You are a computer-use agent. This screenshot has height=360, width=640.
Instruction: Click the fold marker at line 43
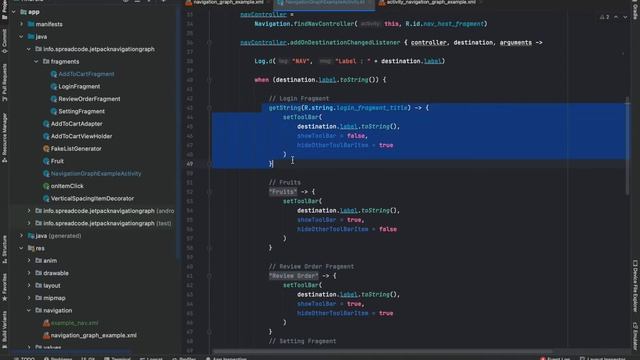(x=209, y=108)
